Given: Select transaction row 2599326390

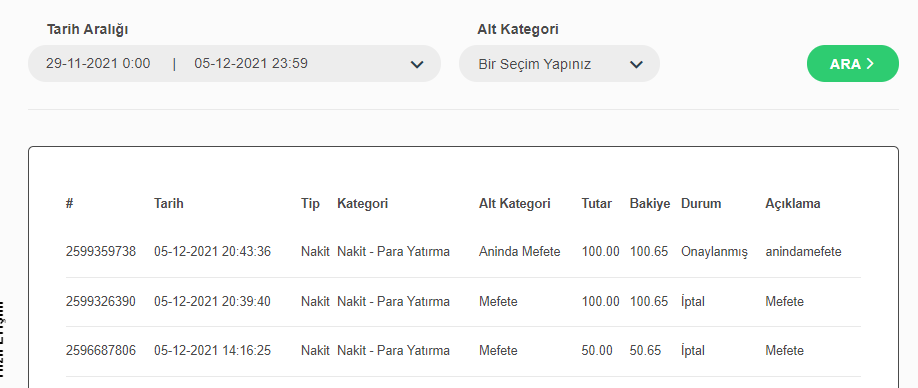Looking at the screenshot, I should point(463,302).
